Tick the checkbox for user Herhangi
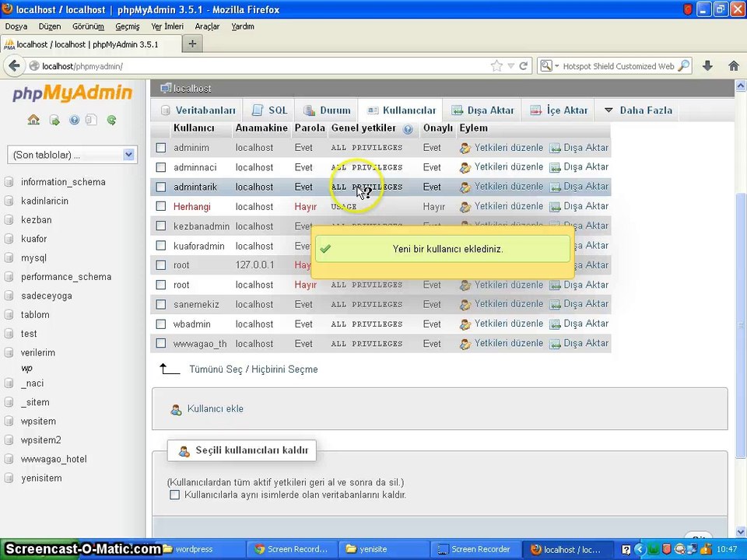The image size is (747, 560). click(x=161, y=206)
